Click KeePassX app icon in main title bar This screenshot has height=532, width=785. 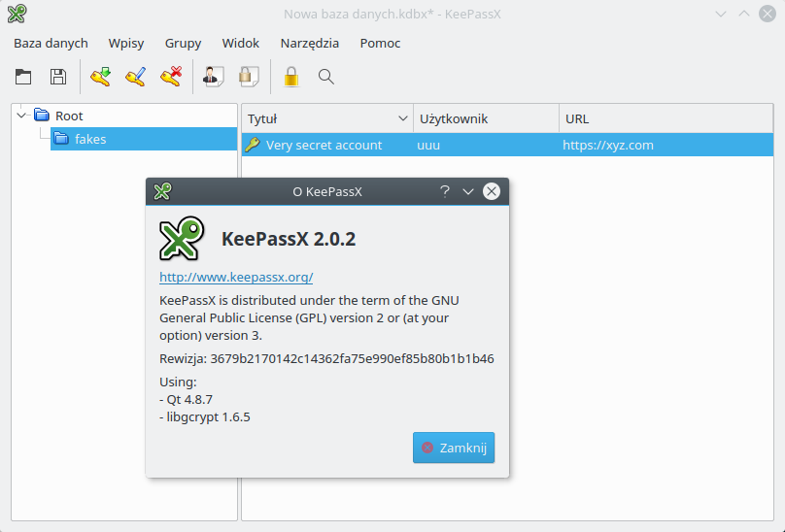point(17,14)
